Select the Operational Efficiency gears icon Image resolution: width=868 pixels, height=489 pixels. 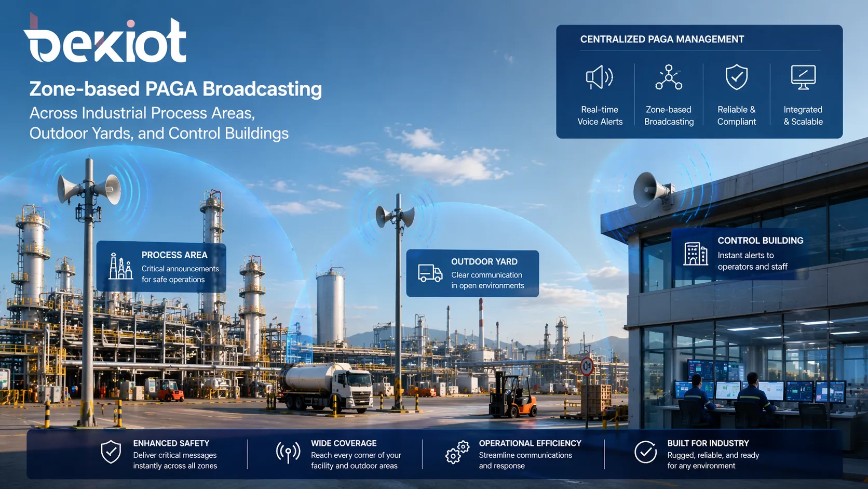[456, 453]
